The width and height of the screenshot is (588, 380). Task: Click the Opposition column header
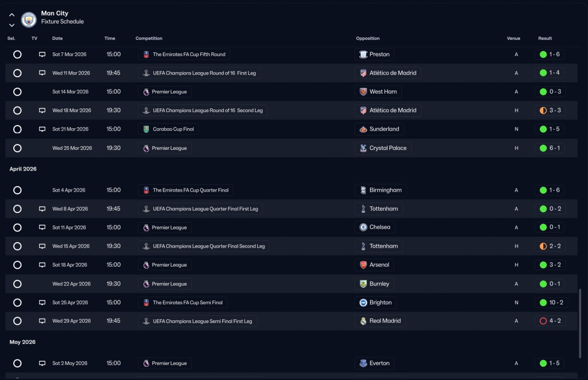click(x=367, y=39)
